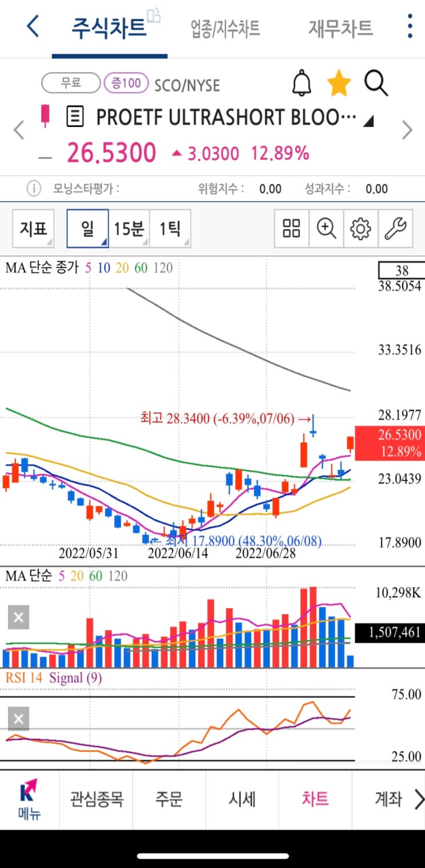Open the chart layout grid icon
This screenshot has width=425, height=868.
tap(292, 229)
